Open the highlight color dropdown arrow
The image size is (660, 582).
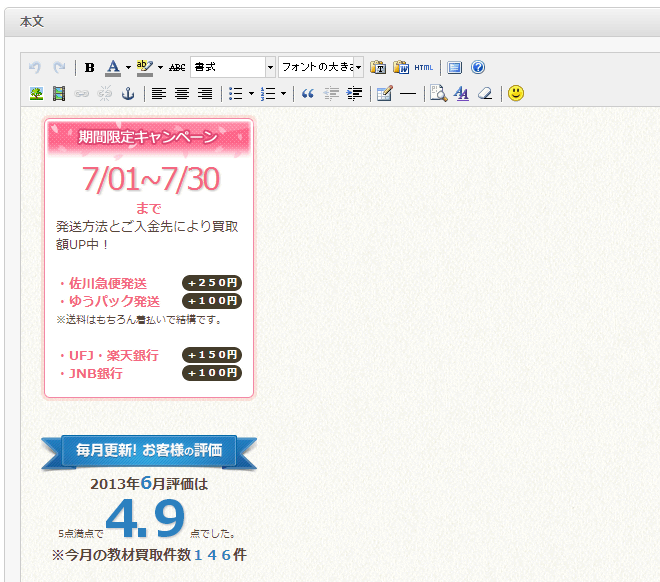(x=160, y=68)
